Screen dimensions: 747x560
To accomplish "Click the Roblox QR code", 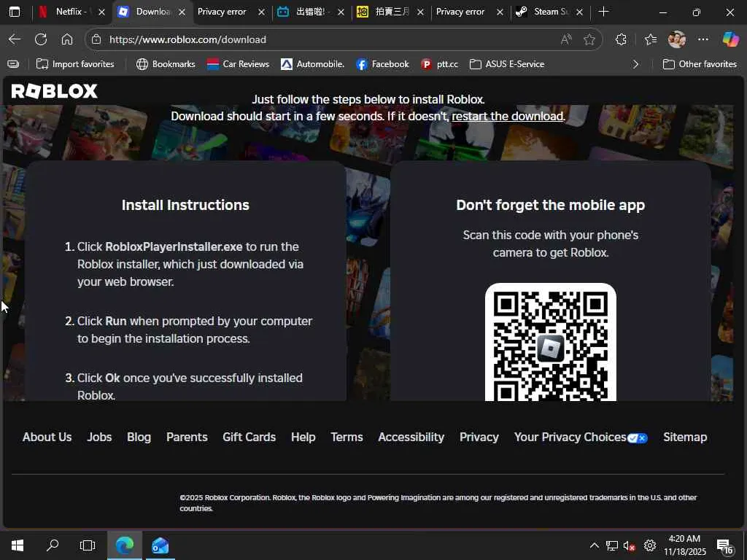I will [x=551, y=343].
